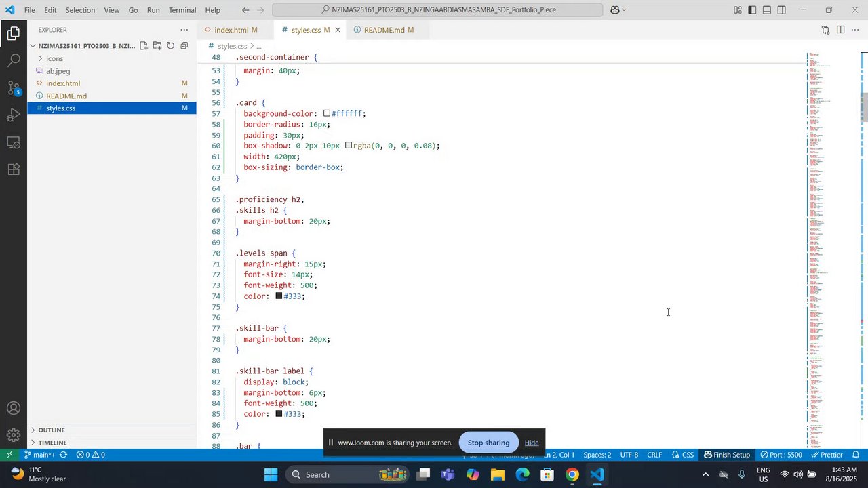Open color picker for rgba box-shadow swatch
Viewport: 868px width, 488px height.
(x=349, y=146)
